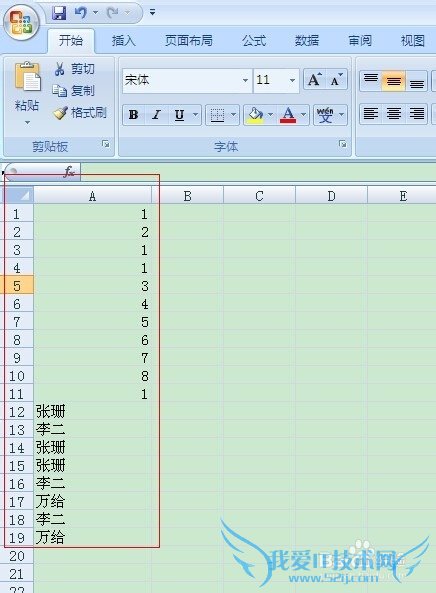Increase font size with the large A
436x593 pixels.
tap(314, 80)
